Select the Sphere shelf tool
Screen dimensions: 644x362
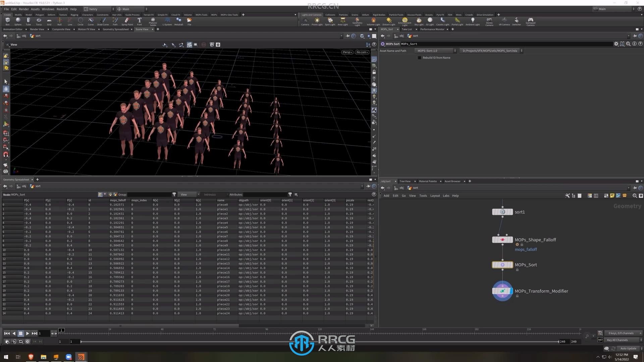tap(18, 21)
